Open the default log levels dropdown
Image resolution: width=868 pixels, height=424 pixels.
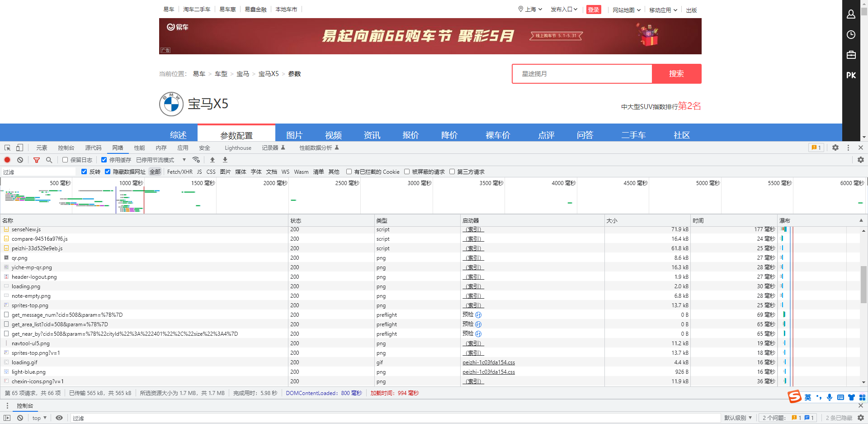coord(738,418)
